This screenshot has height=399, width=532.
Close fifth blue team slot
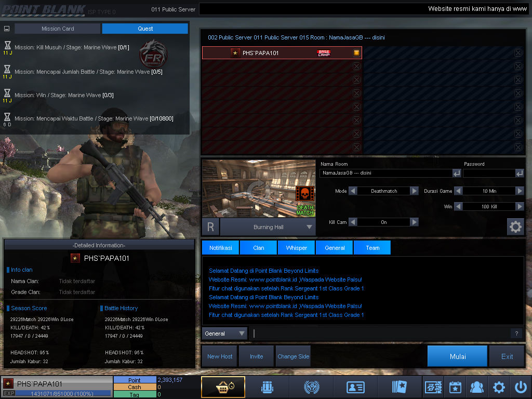[x=518, y=107]
